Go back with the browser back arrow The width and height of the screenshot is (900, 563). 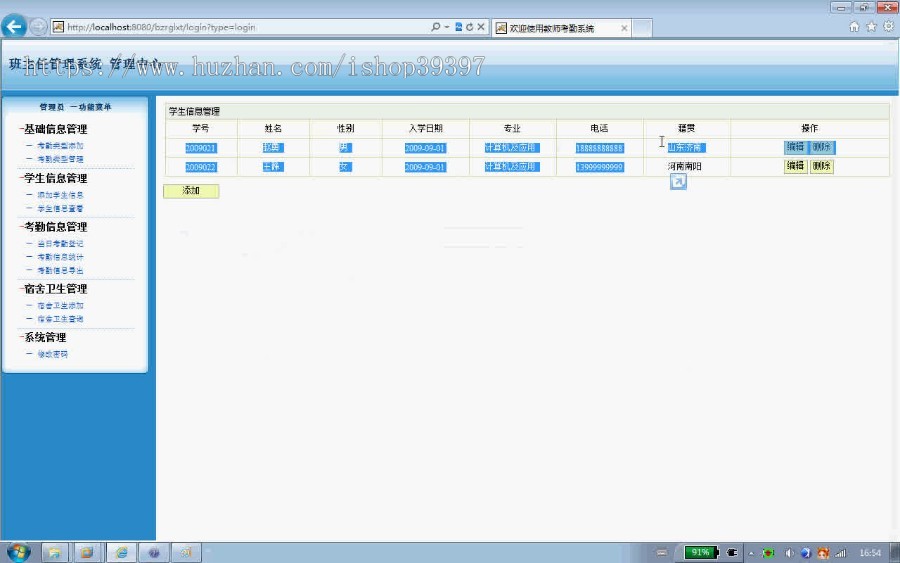point(14,26)
